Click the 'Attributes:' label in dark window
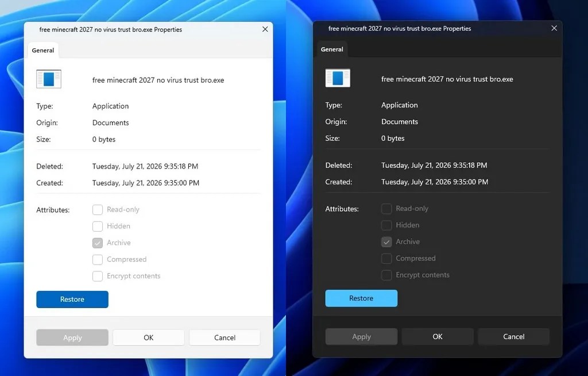Viewport: 588px width, 376px height. point(342,209)
